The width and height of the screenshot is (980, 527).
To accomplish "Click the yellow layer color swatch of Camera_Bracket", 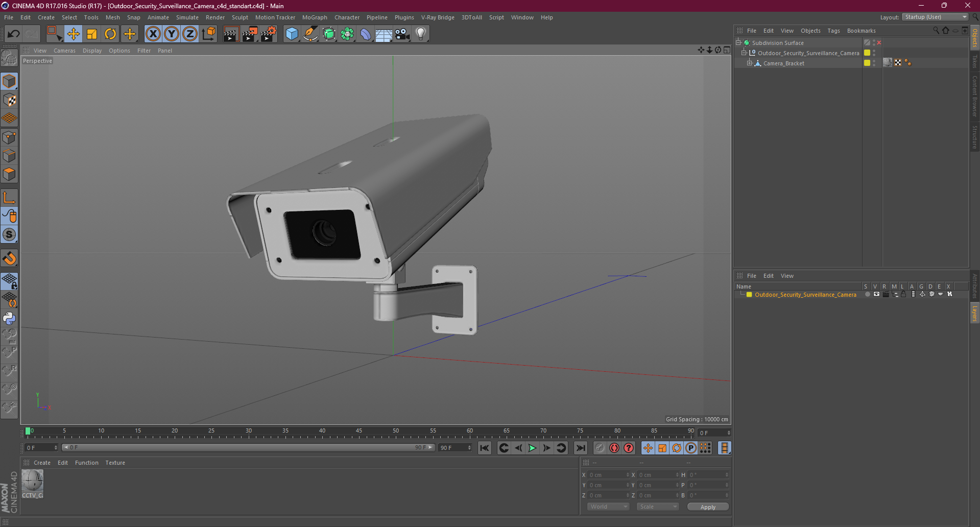I will tap(867, 63).
